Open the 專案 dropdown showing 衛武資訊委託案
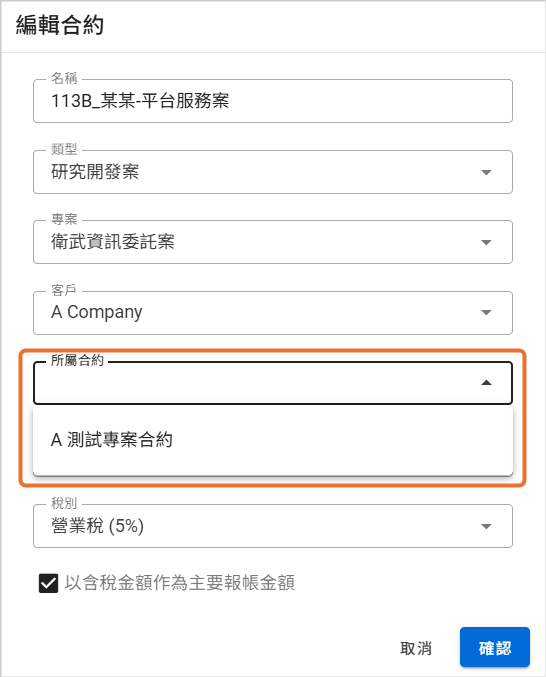546x677 pixels. [273, 242]
